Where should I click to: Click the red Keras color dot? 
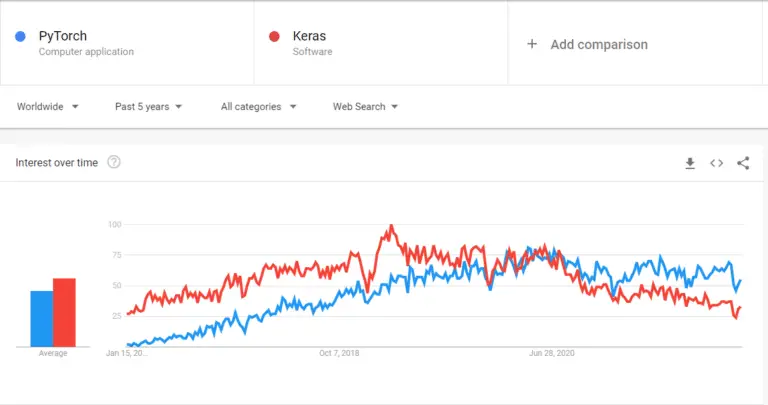pyautogui.click(x=274, y=36)
